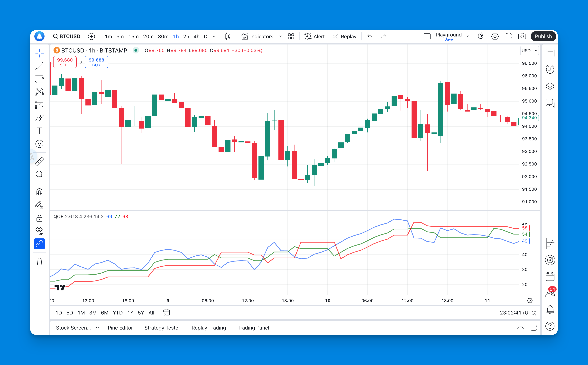
Task: Open the Pine screener radar icon
Action: click(550, 260)
